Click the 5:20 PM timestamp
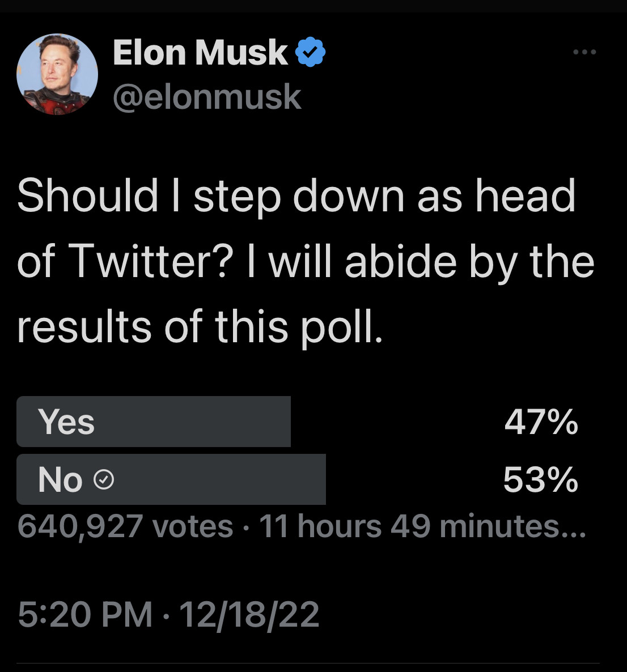The height and width of the screenshot is (672, 627). click(85, 615)
